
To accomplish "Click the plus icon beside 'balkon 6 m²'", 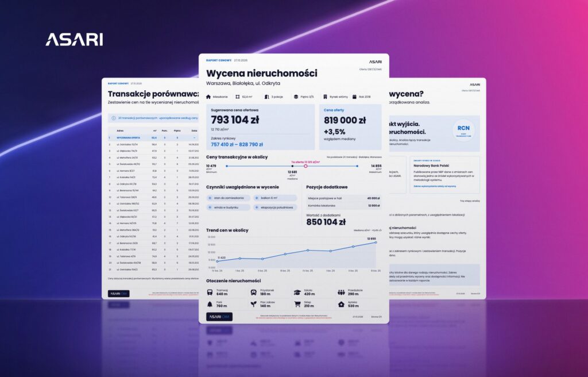I will pos(257,198).
